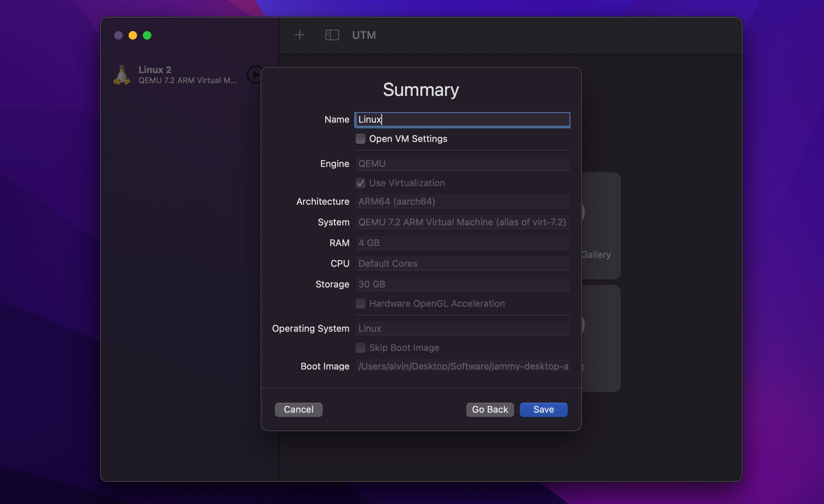Click the green maximize traffic light
Image resolution: width=824 pixels, height=504 pixels.
click(x=147, y=35)
